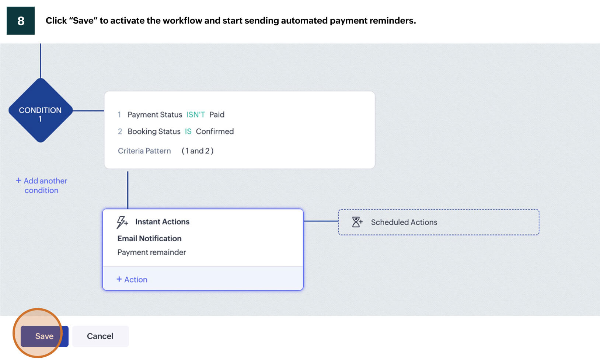Select the Payment Status condition row
Image resolution: width=600 pixels, height=364 pixels.
155,114
